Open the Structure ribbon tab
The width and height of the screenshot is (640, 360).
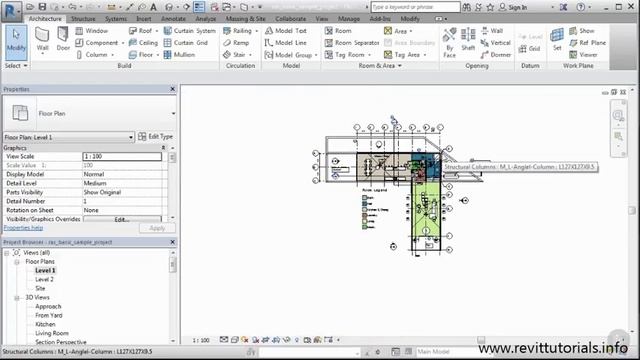tap(83, 19)
